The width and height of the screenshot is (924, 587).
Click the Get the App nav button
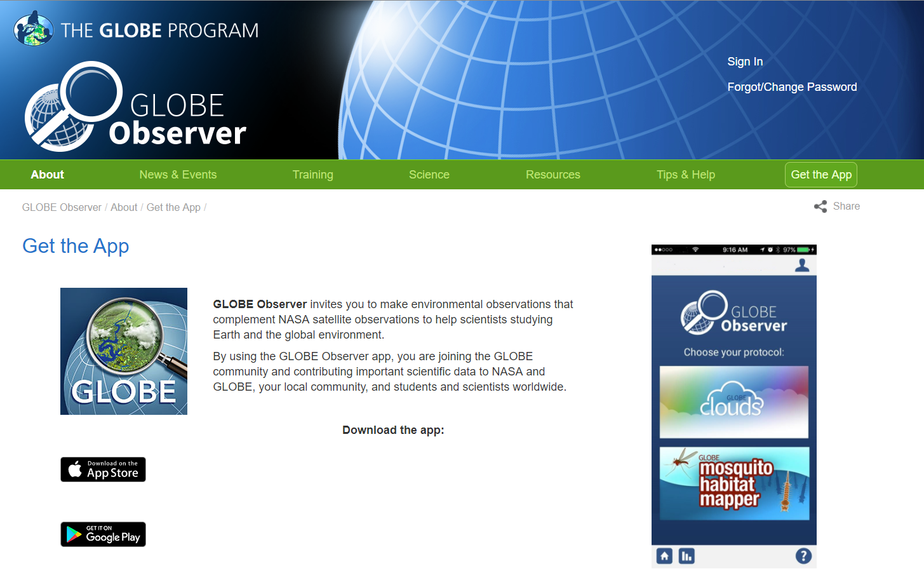pos(821,175)
